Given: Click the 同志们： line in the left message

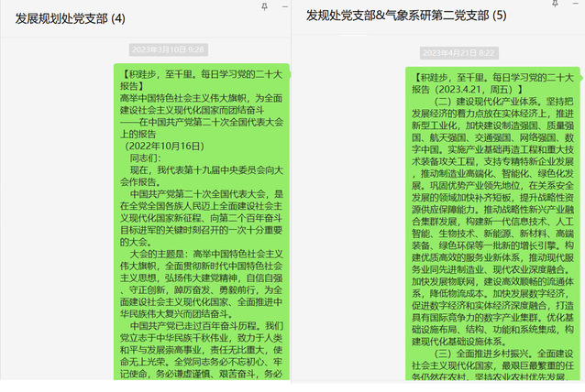Looking at the screenshot, I should coord(150,158).
